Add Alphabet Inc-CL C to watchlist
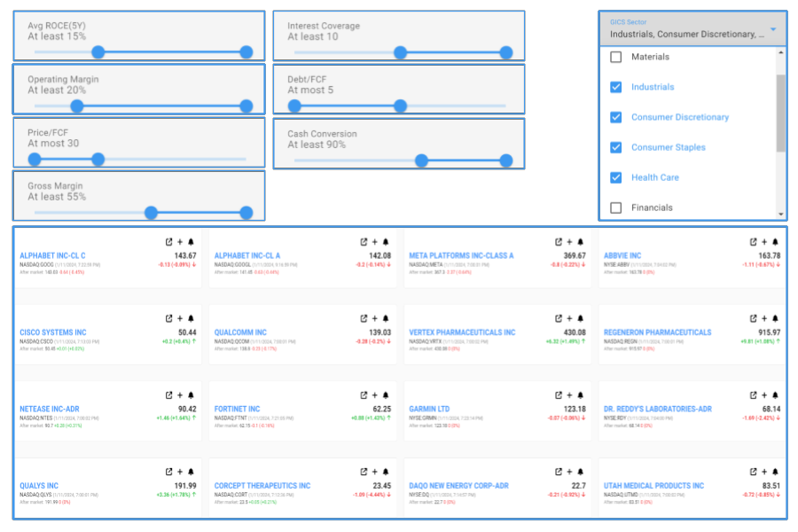This screenshot has height=532, width=798. (x=180, y=242)
